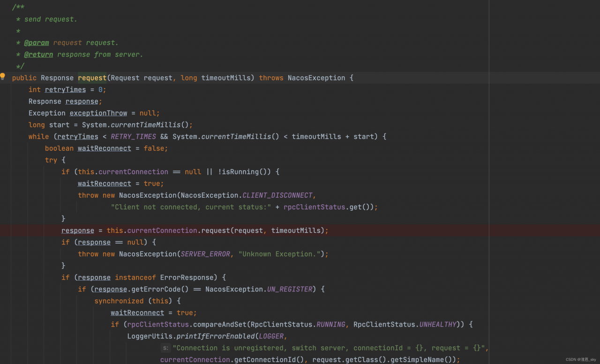Click the UN_REGISTER constant
Viewport: 600px width, 364px height.
[290, 289]
